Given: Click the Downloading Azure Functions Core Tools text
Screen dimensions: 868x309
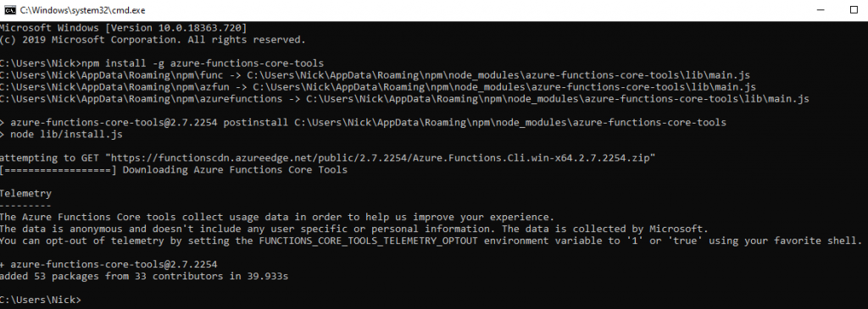Looking at the screenshot, I should point(235,169).
